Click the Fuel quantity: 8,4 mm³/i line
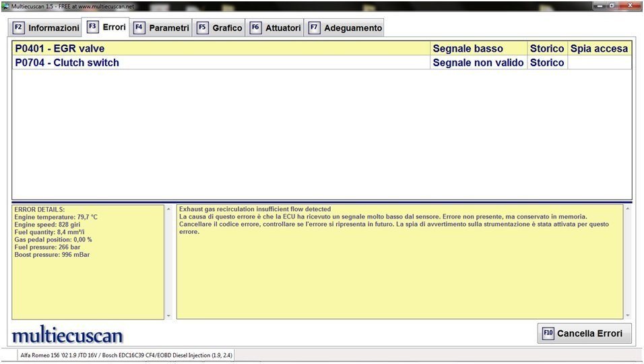The width and height of the screenshot is (644, 364). coord(50,232)
